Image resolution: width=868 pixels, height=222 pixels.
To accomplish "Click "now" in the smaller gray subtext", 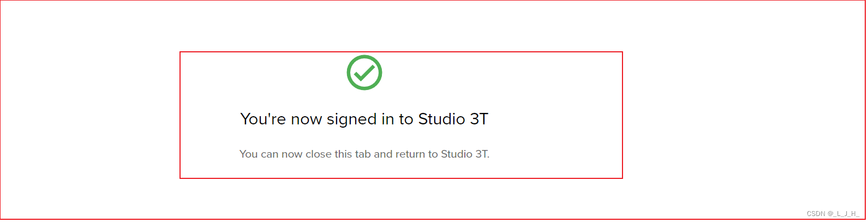I will pos(292,154).
